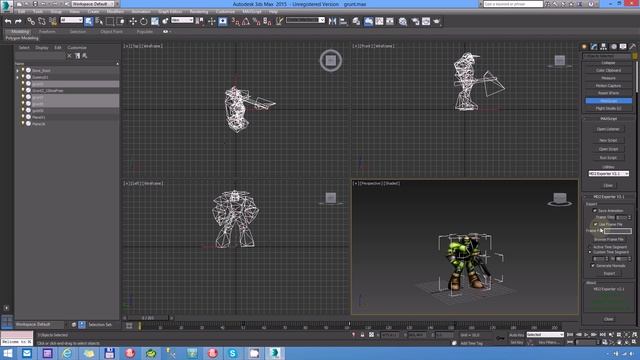Pick the Select and Scale tool
Image resolution: width=640 pixels, height=360 pixels.
155,21
